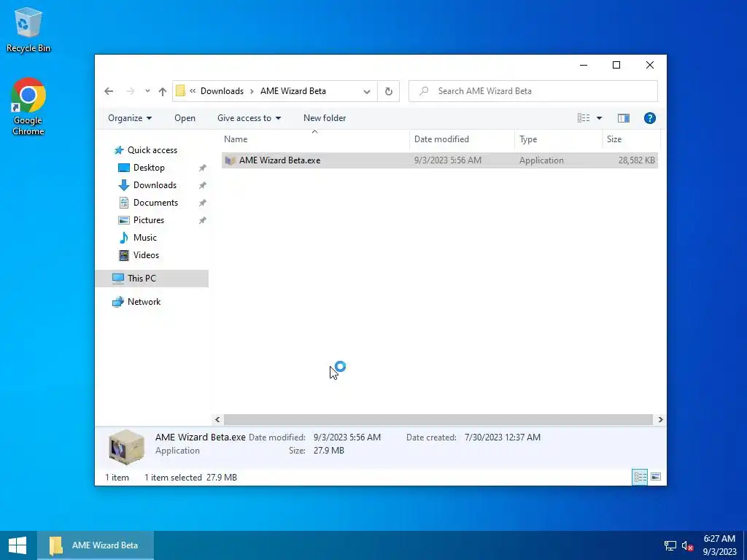Click the horizontal scrollbar left arrow

(x=217, y=419)
